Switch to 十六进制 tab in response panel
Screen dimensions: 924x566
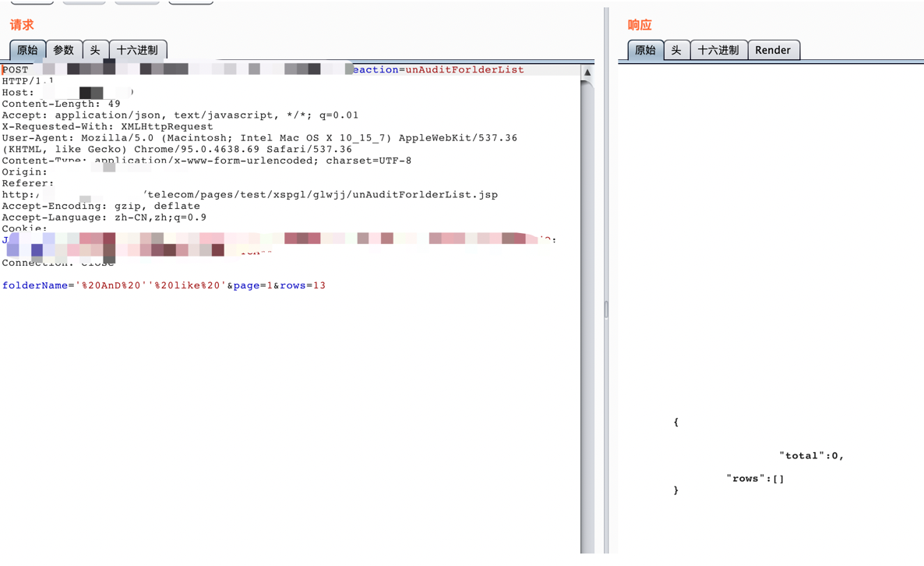[718, 50]
